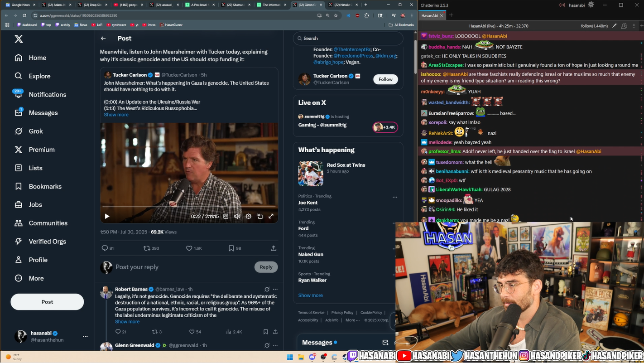Open Chatterino viewer list icon
This screenshot has width=644, height=363.
point(624,26)
